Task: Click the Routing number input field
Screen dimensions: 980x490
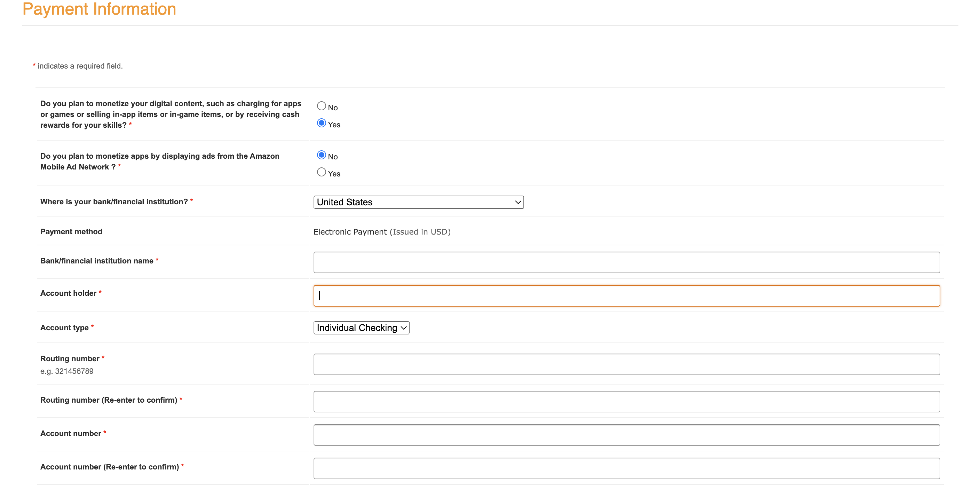Action: (626, 364)
